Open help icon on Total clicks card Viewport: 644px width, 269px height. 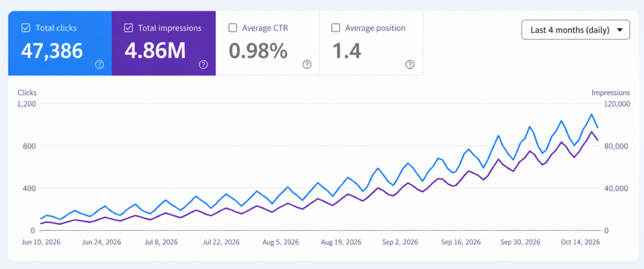point(99,65)
